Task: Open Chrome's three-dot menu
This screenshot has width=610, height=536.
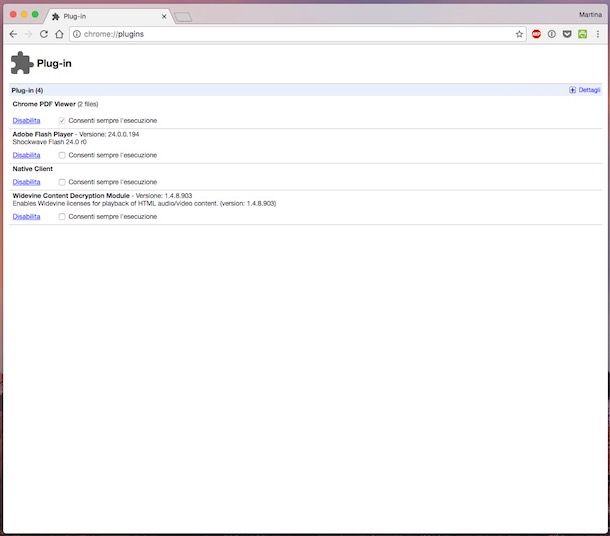Action: (x=598, y=34)
